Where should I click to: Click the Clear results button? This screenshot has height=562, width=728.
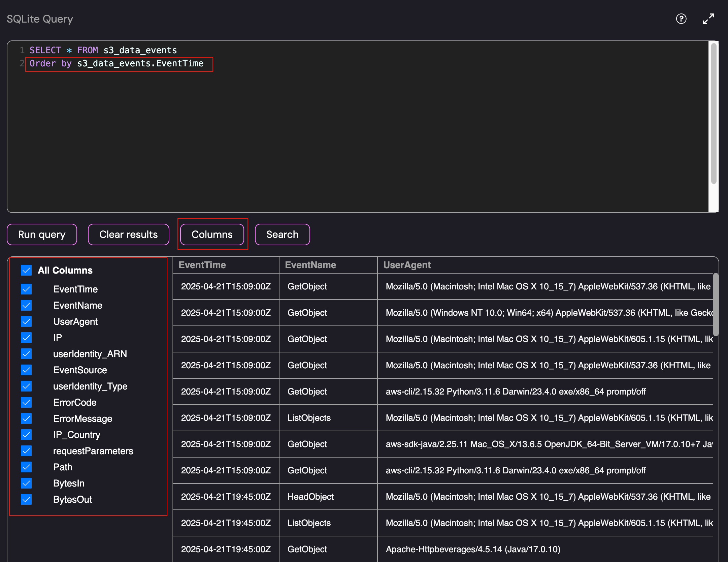[128, 235]
